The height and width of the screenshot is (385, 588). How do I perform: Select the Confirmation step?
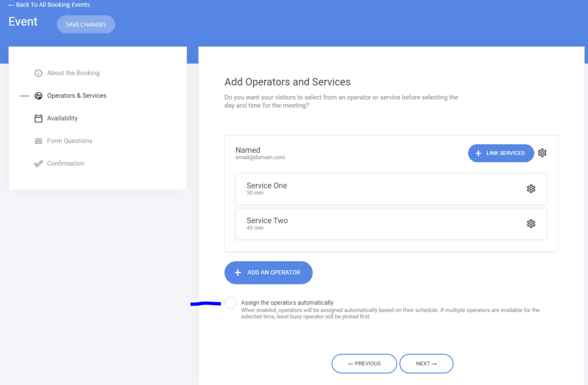(65, 164)
